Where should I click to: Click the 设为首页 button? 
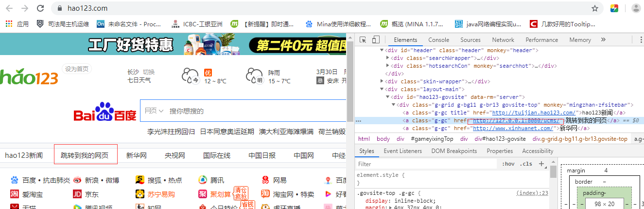(x=77, y=69)
